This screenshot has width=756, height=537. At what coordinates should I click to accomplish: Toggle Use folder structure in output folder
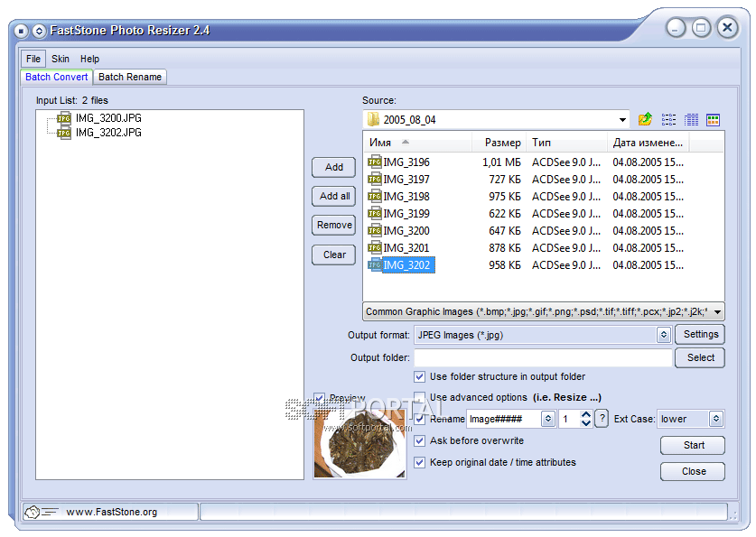pyautogui.click(x=419, y=376)
